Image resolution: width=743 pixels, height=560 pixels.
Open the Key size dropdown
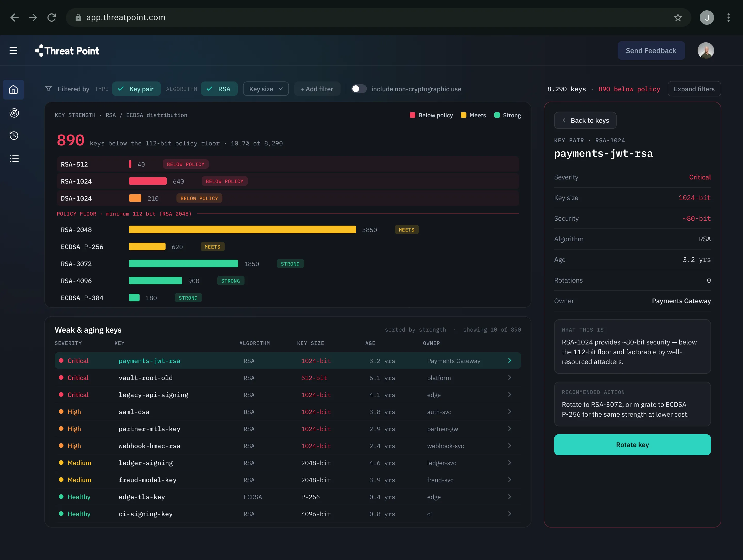pos(266,89)
